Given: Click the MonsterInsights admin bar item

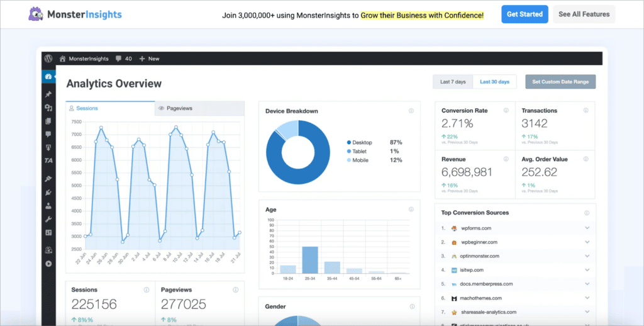Looking at the screenshot, I should (84, 59).
